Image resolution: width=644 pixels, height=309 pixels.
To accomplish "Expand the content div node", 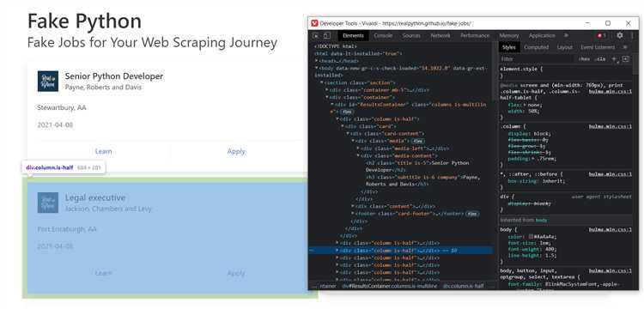I will point(353,206).
